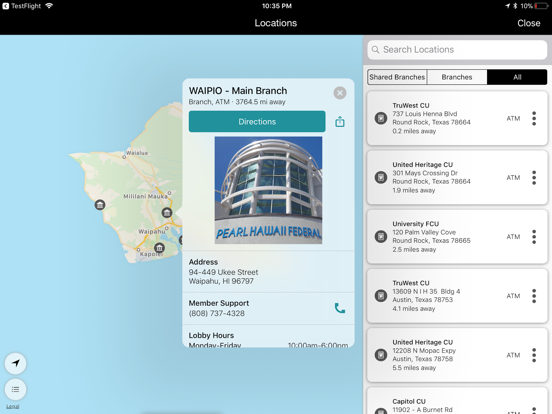This screenshot has width=552, height=414.
Task: Focus the Search Locations field
Action: (x=457, y=50)
